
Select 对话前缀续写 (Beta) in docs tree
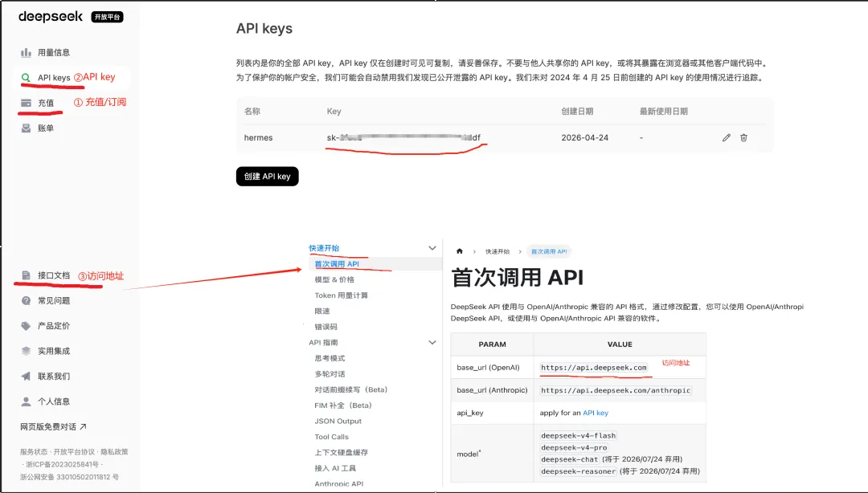coord(351,389)
